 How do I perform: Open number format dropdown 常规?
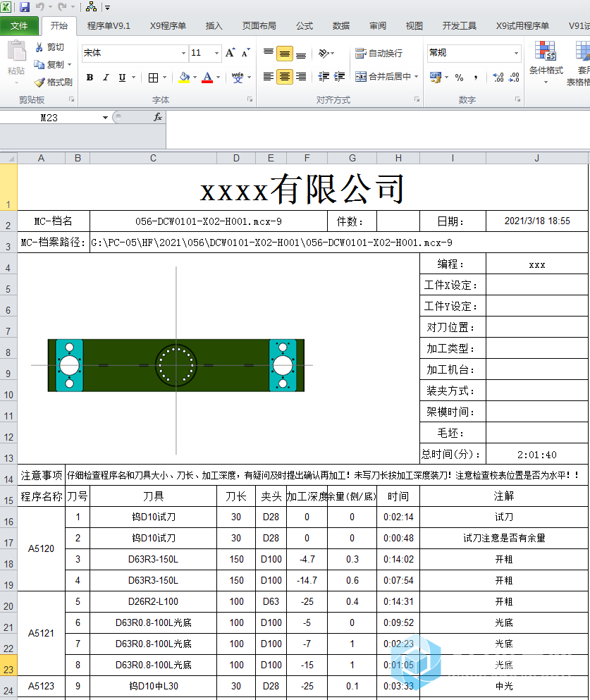[517, 53]
